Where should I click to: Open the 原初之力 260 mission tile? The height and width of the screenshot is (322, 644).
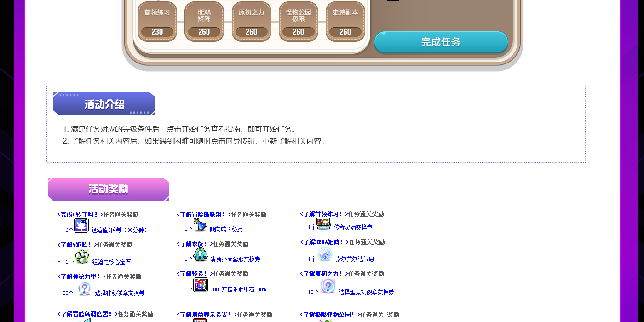point(252,22)
